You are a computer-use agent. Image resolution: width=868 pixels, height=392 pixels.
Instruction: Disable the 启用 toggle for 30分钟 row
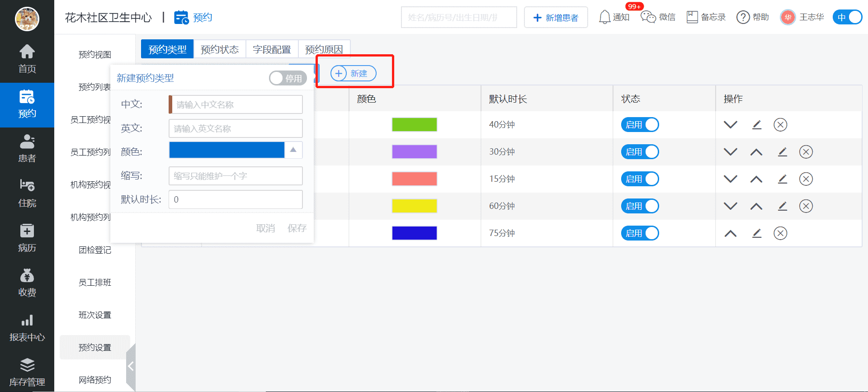tap(640, 152)
